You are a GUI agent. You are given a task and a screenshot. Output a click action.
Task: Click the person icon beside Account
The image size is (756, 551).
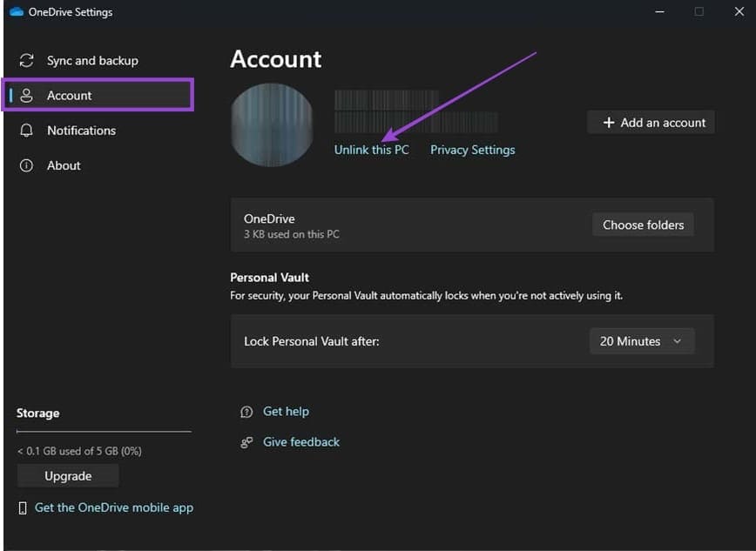coord(26,96)
